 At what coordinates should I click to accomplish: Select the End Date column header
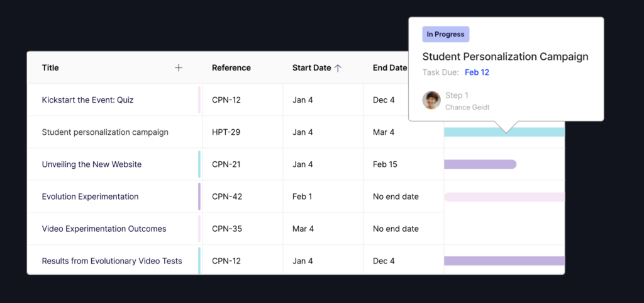point(389,68)
